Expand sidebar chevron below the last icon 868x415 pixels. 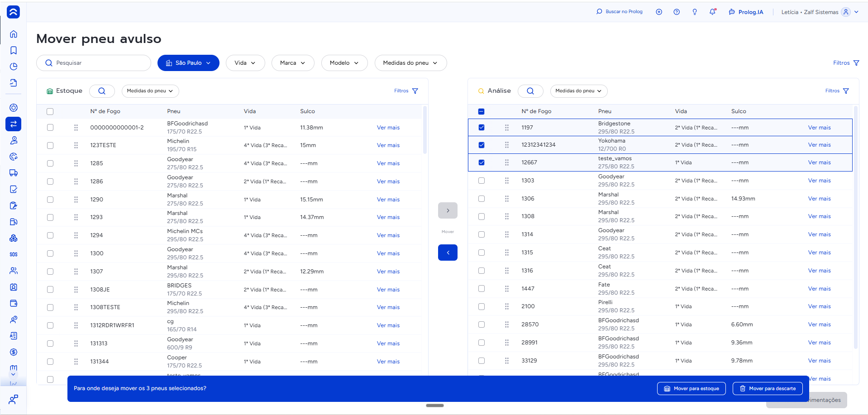[13, 374]
